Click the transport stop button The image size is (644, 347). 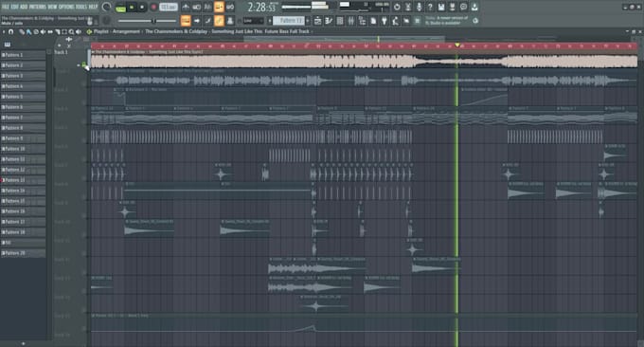pyautogui.click(x=142, y=7)
